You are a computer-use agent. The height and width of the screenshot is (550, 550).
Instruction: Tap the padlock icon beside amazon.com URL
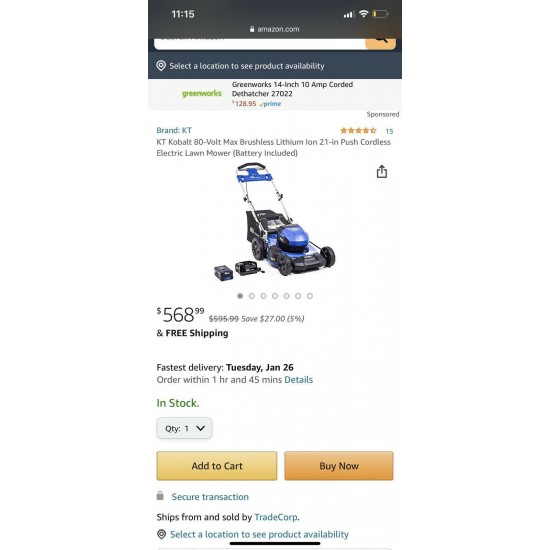[252, 29]
